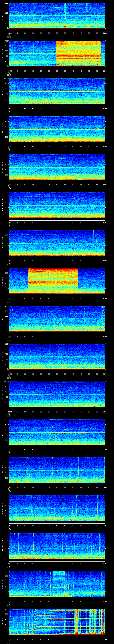Click the "23:00" end time label
Image resolution: width=114 pixels, height=644 pixels.
(x=105, y=487)
